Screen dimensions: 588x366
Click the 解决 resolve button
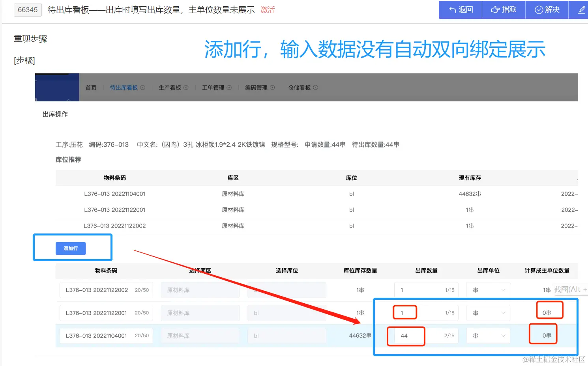[x=547, y=10]
